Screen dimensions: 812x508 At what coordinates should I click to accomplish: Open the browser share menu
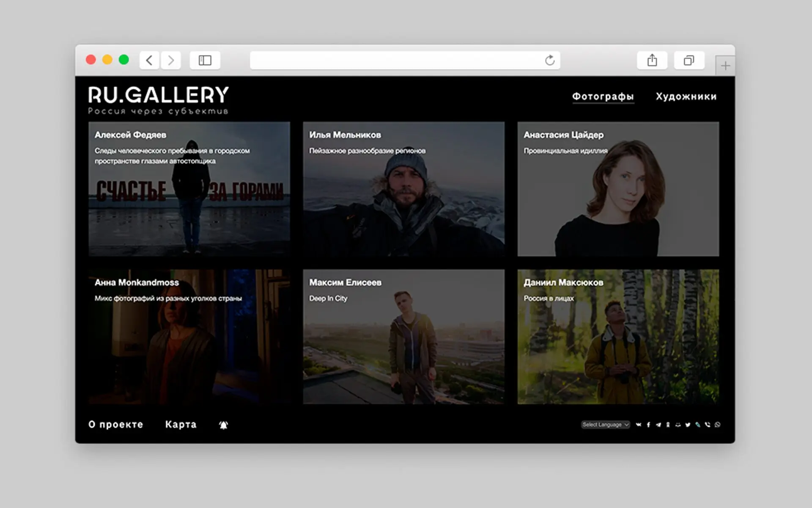point(652,61)
